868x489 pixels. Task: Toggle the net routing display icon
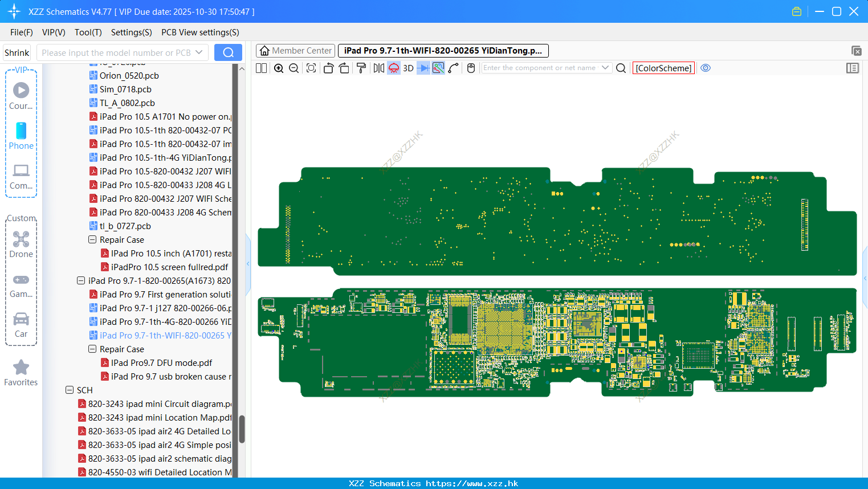pyautogui.click(x=438, y=68)
